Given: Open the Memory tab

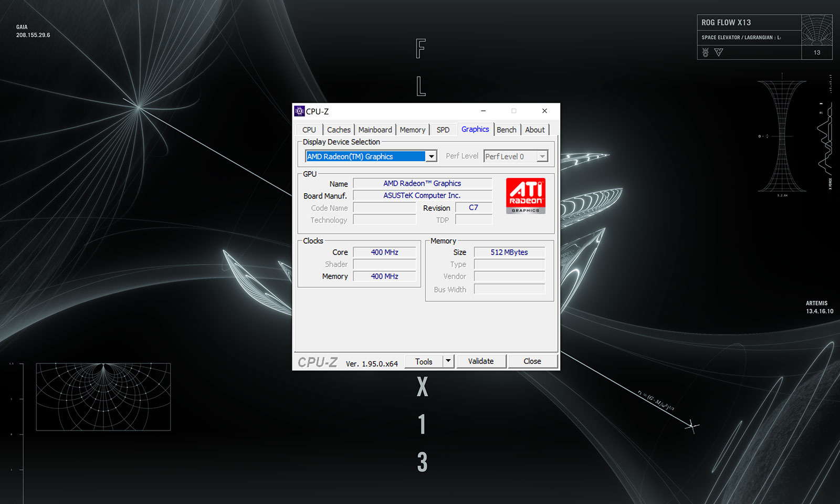Looking at the screenshot, I should point(412,130).
